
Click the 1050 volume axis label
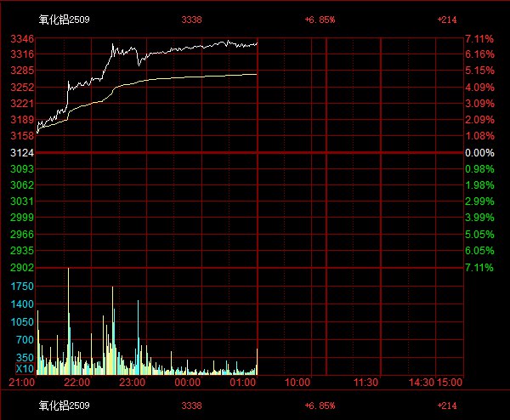(22, 322)
